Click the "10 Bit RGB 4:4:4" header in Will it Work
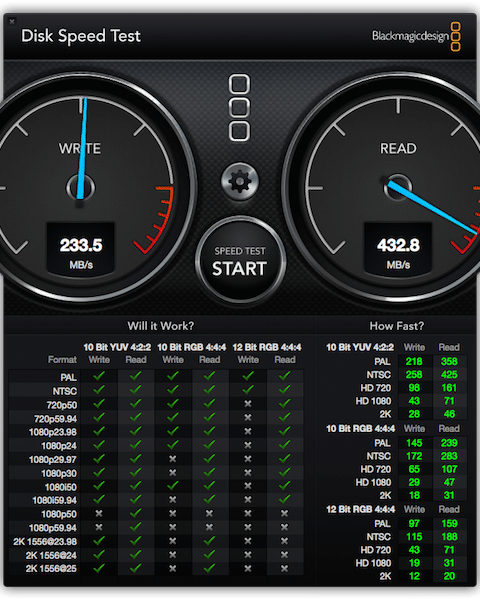Viewport: 480px width, 600px height. 192,347
